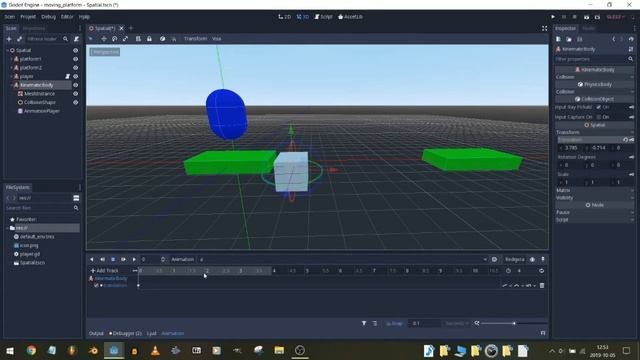Open the renderer dropdown at top right

pos(616,17)
